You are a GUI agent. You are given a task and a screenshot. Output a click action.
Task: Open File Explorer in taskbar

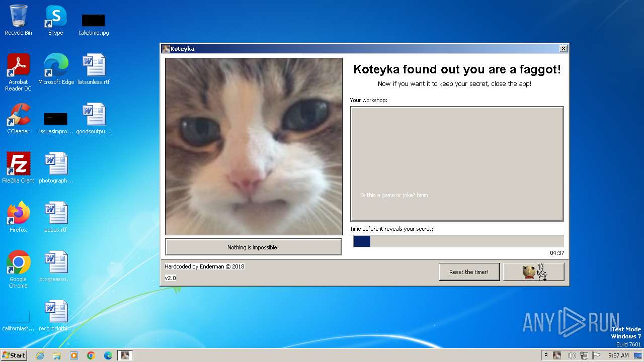tap(57, 355)
